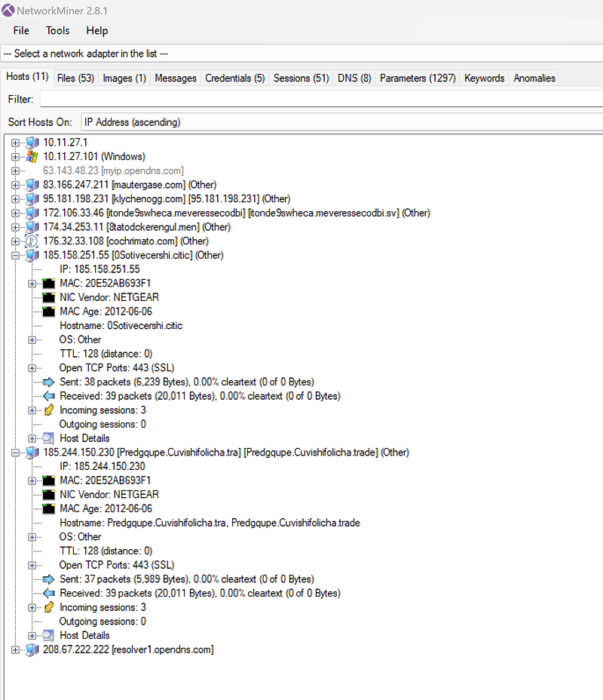This screenshot has width=603, height=700.
Task: Switch to the Keywords tab
Action: [x=484, y=78]
